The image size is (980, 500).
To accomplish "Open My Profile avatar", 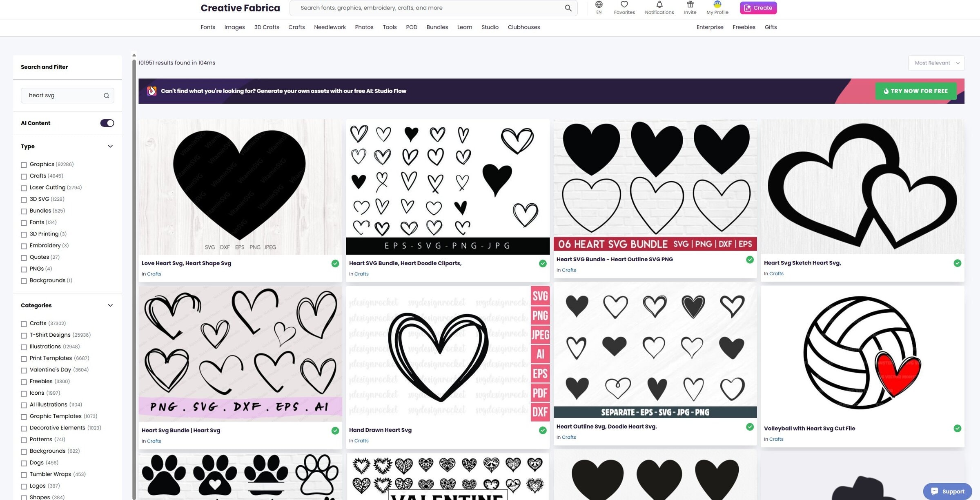I will point(717,4).
